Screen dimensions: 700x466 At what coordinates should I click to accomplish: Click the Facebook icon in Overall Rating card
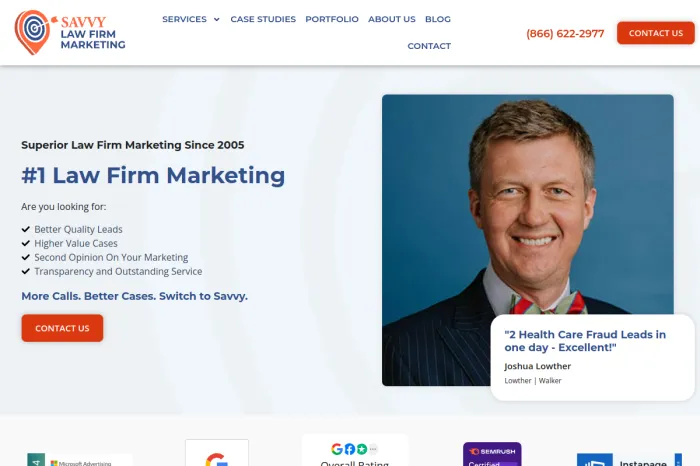[x=350, y=449]
